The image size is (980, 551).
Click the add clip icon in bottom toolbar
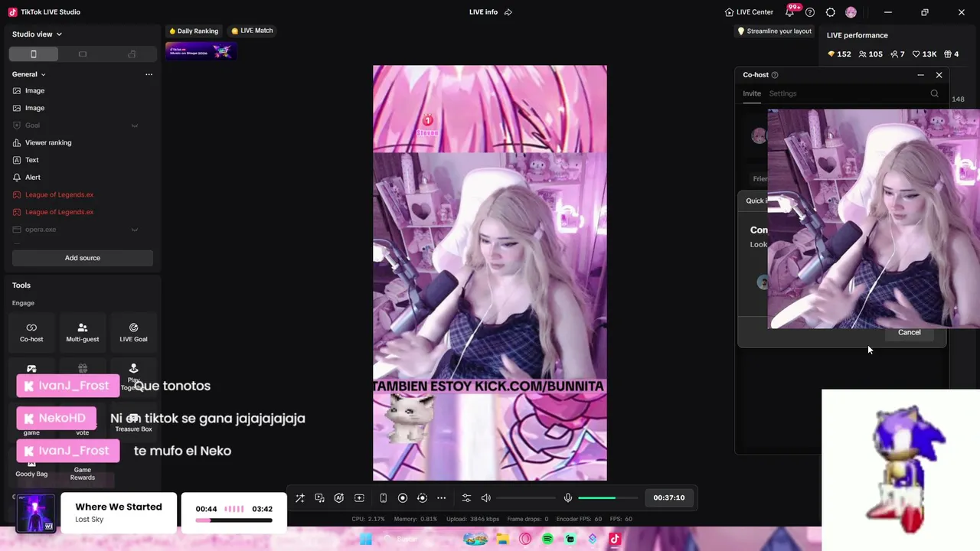[x=359, y=498]
